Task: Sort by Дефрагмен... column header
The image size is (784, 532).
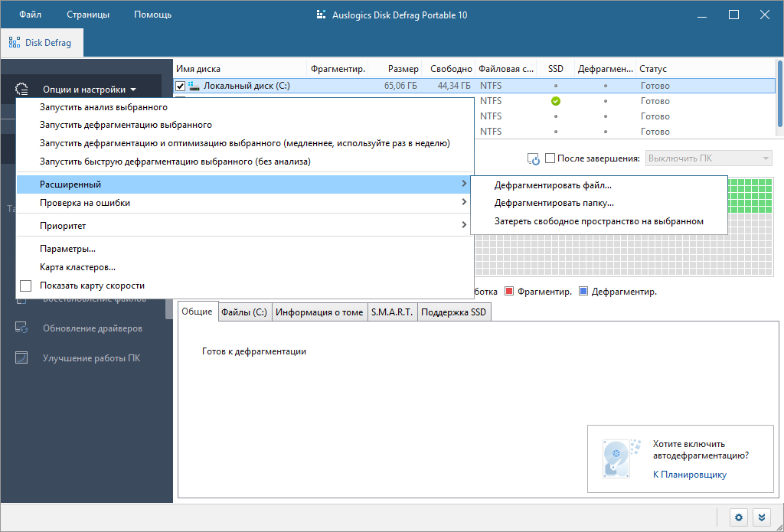Action: 606,69
